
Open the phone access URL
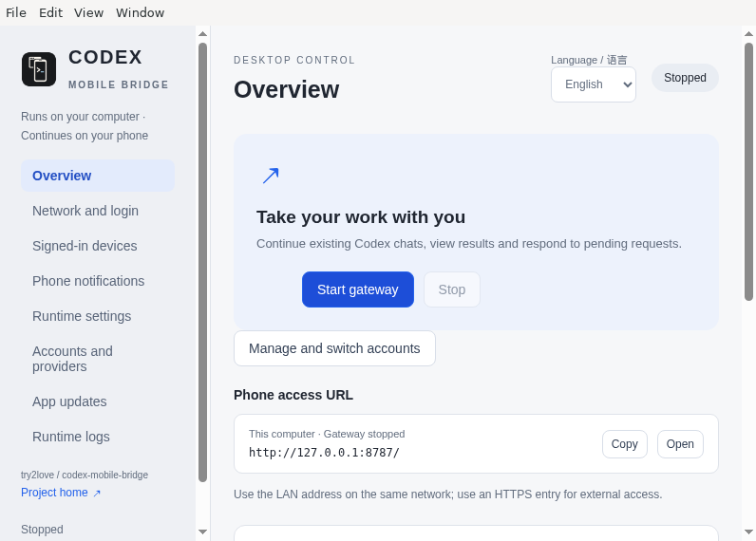680,444
